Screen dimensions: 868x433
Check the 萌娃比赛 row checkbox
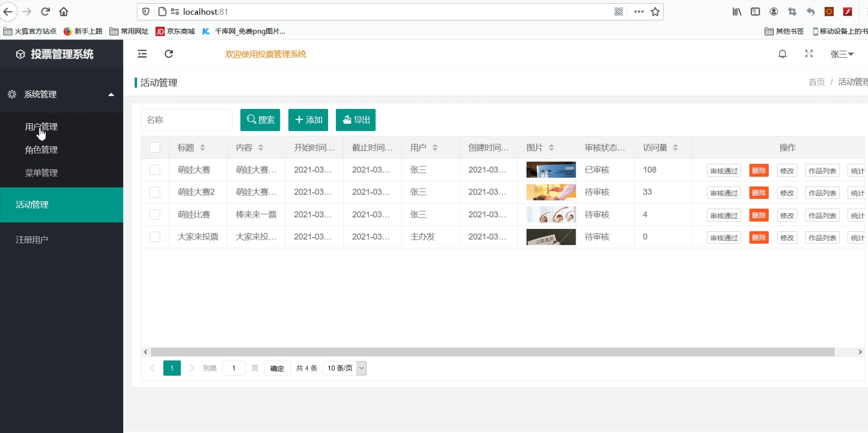[155, 215]
